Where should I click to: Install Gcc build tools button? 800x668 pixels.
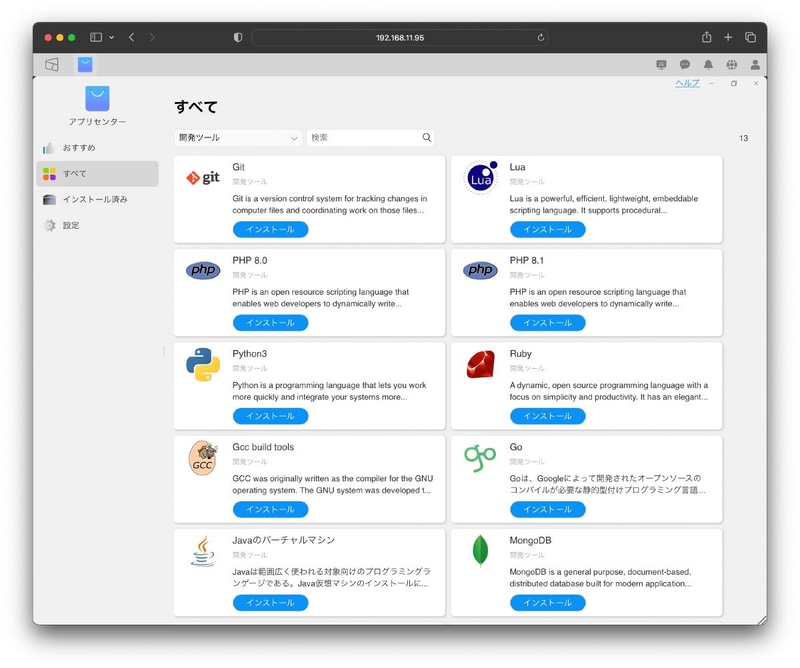click(x=270, y=510)
